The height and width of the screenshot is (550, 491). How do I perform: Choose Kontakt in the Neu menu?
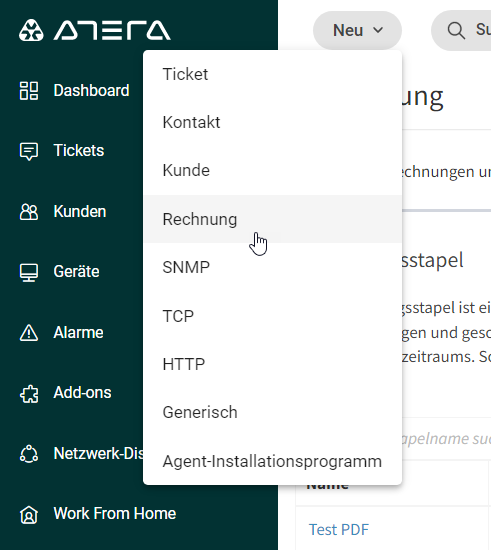click(x=273, y=122)
